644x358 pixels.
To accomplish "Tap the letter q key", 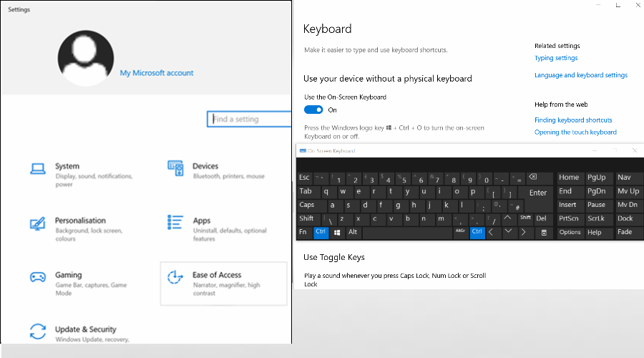I will click(x=329, y=192).
